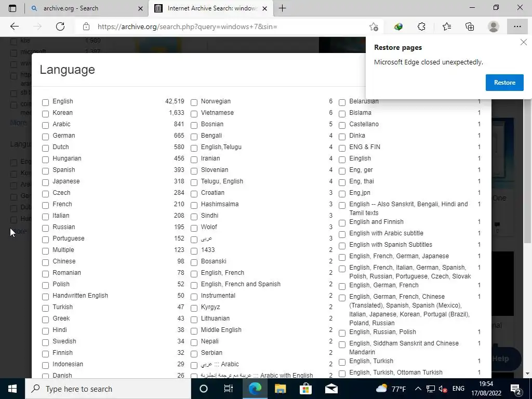Image resolution: width=532 pixels, height=399 pixels.
Task: Tick the Arabic checkbox
Action: tap(46, 125)
